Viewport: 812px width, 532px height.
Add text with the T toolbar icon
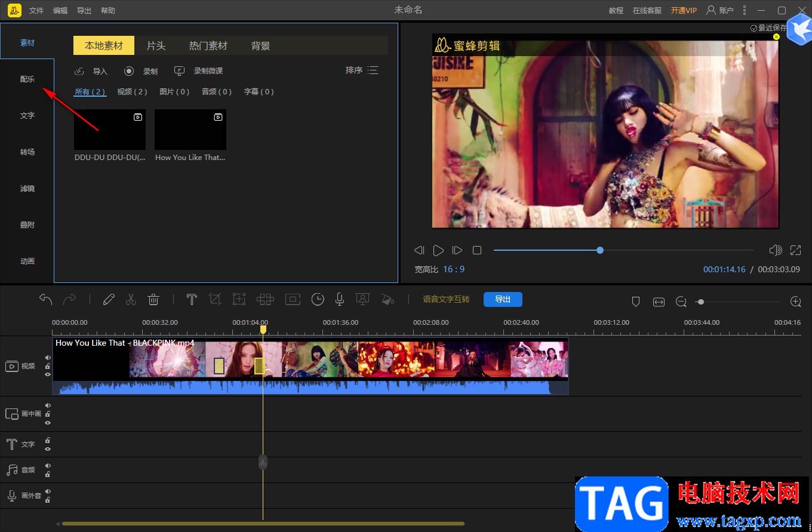[192, 299]
